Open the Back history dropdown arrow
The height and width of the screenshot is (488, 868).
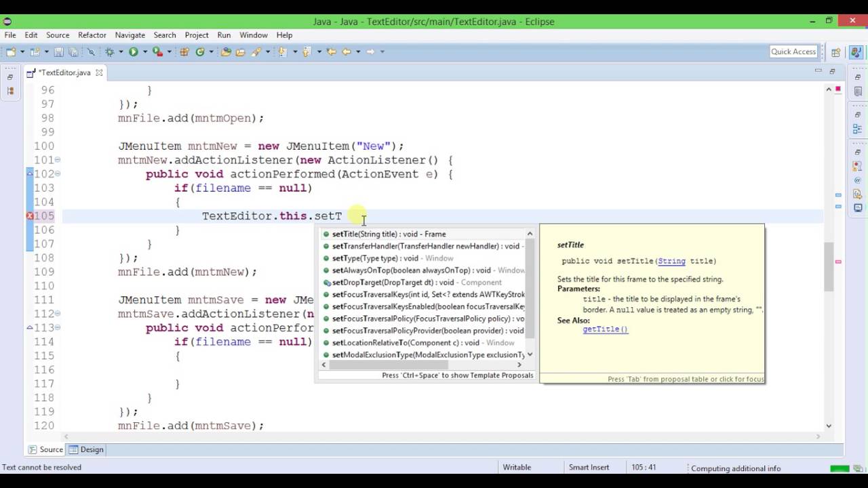pyautogui.click(x=358, y=52)
